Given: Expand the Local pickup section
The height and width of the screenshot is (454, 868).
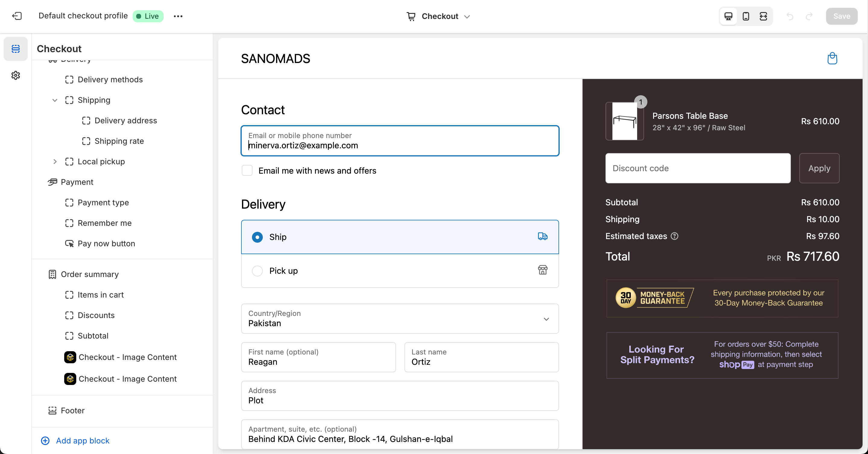Looking at the screenshot, I should pyautogui.click(x=55, y=162).
